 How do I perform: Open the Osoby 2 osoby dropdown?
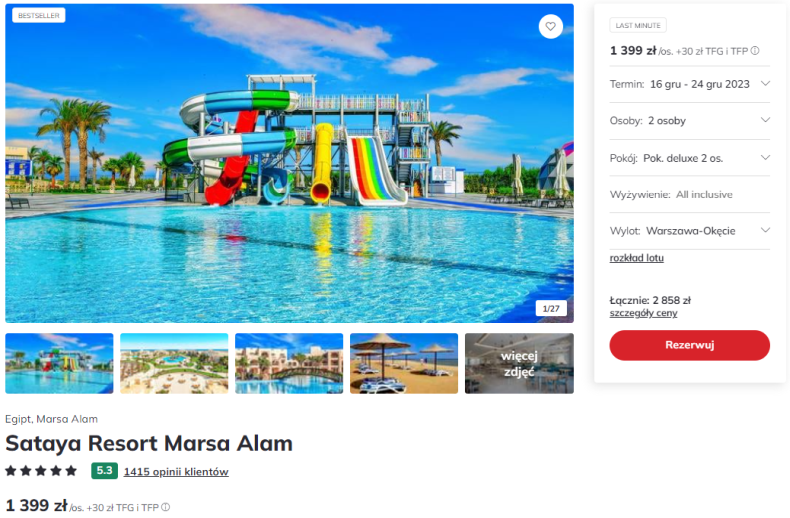coord(690,121)
